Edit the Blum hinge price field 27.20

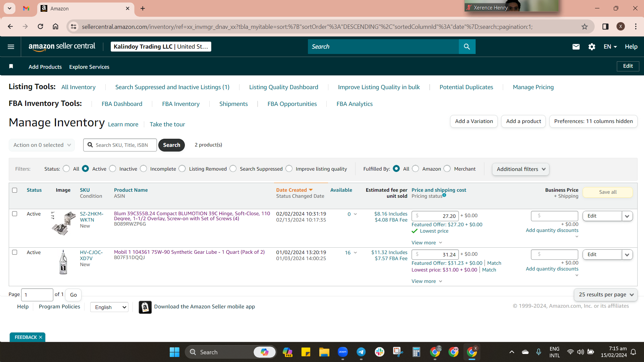click(x=435, y=216)
